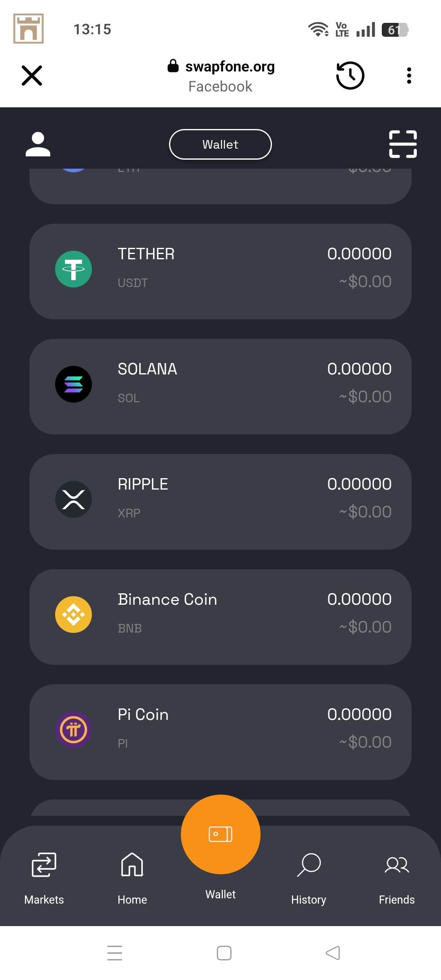This screenshot has height=980, width=441.
Task: Tap the Solana coin logo
Action: click(x=73, y=384)
